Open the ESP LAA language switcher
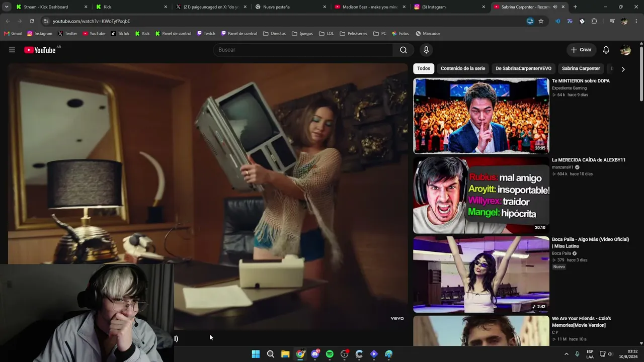Viewport: 644px width, 362px height. coord(590,354)
